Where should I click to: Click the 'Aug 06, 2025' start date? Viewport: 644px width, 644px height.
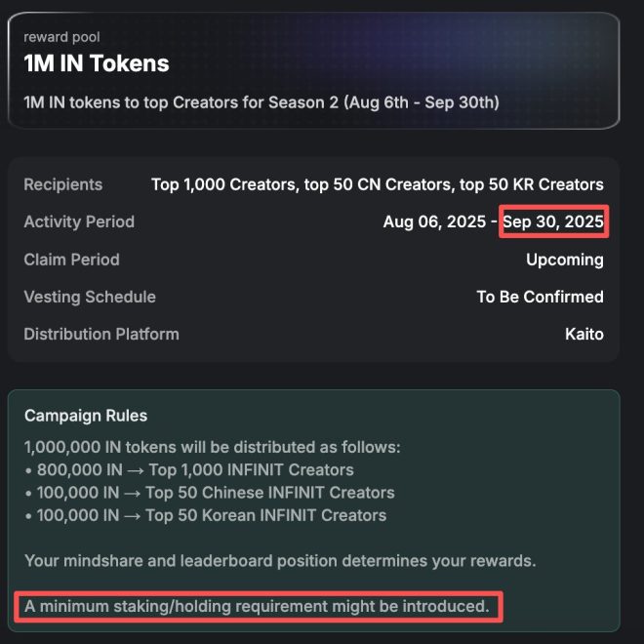[434, 221]
